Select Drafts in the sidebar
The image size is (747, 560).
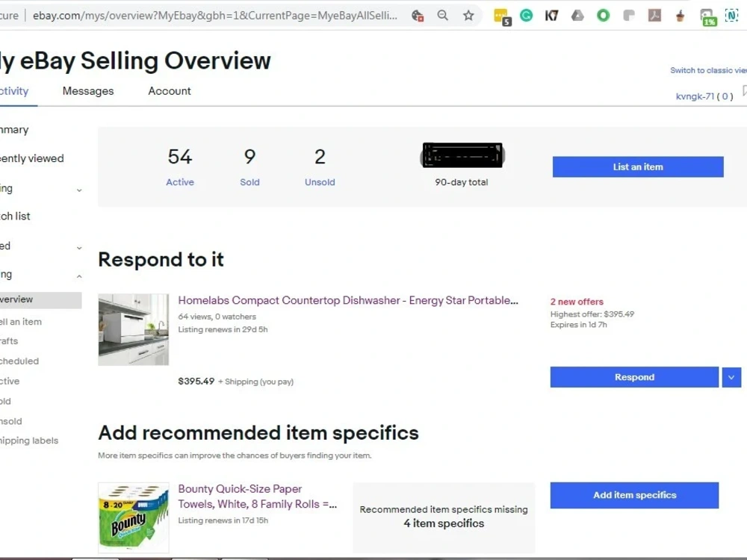[8, 341]
